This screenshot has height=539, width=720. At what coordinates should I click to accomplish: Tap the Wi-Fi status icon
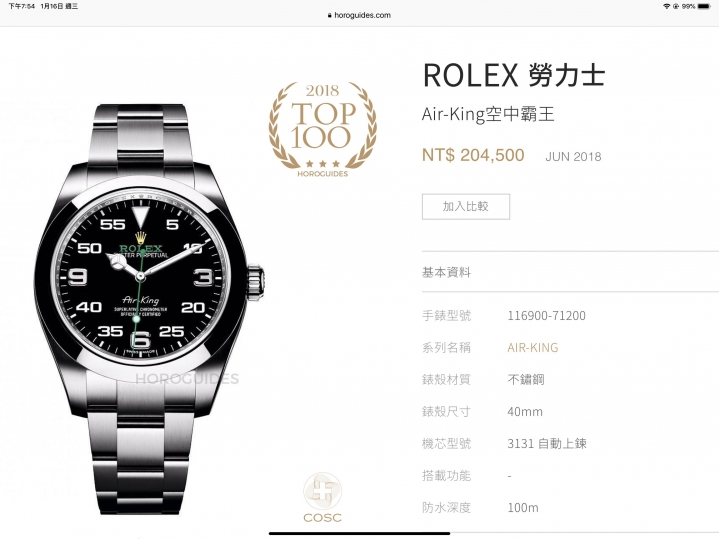tap(666, 6)
